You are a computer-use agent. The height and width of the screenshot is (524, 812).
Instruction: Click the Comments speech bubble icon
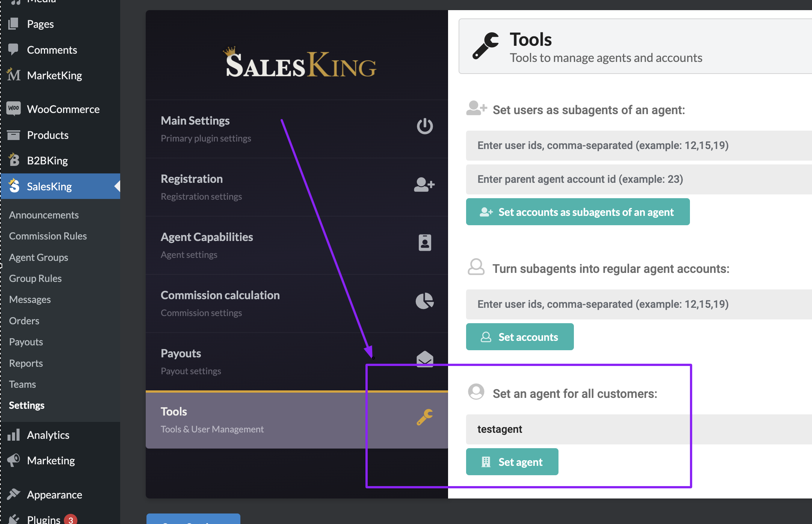click(14, 50)
